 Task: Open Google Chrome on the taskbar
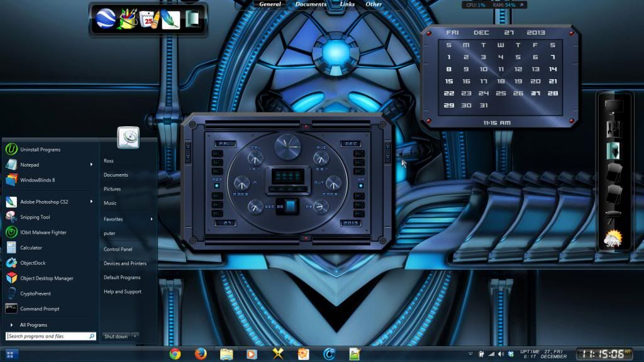pyautogui.click(x=175, y=354)
